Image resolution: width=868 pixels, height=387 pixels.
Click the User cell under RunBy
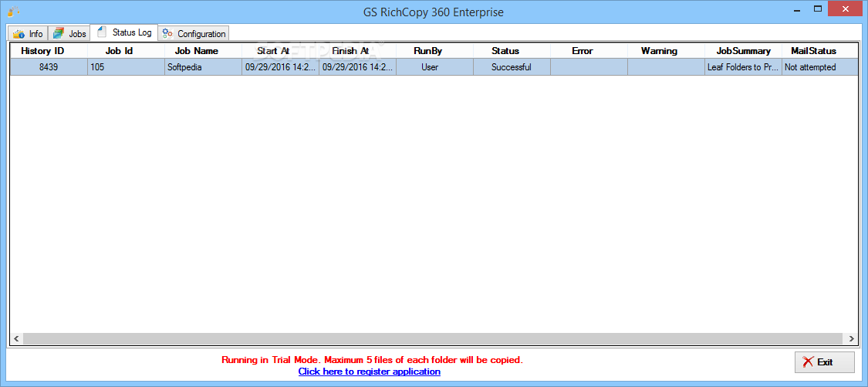[x=434, y=67]
